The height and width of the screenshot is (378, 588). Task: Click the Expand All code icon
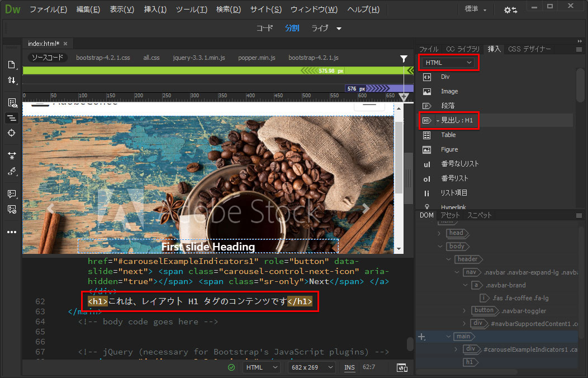click(x=11, y=155)
